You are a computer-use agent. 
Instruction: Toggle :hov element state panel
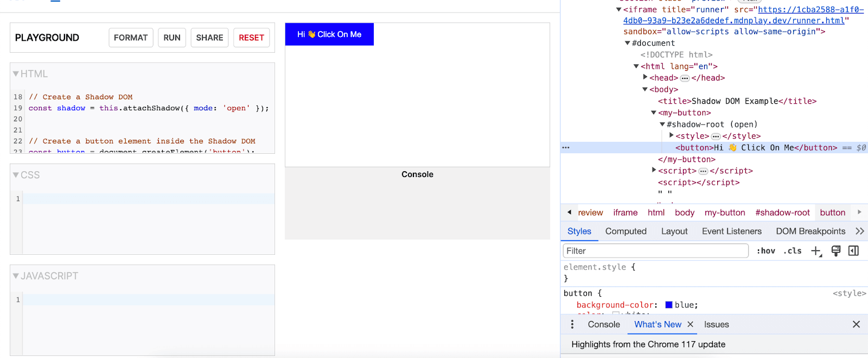(x=765, y=251)
